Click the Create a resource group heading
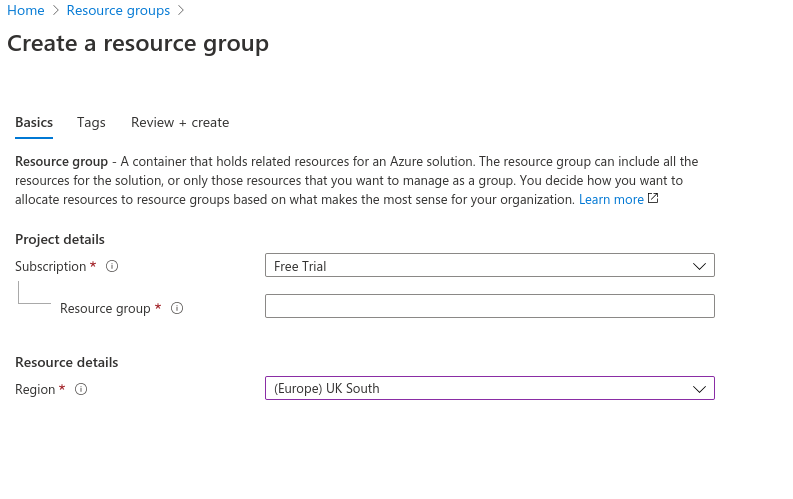 pyautogui.click(x=138, y=44)
